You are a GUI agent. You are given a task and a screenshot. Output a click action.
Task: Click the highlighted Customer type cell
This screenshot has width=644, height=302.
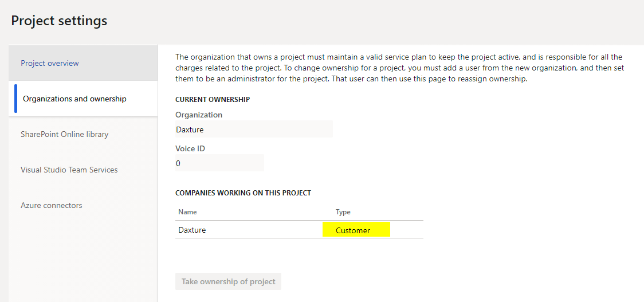tap(356, 229)
